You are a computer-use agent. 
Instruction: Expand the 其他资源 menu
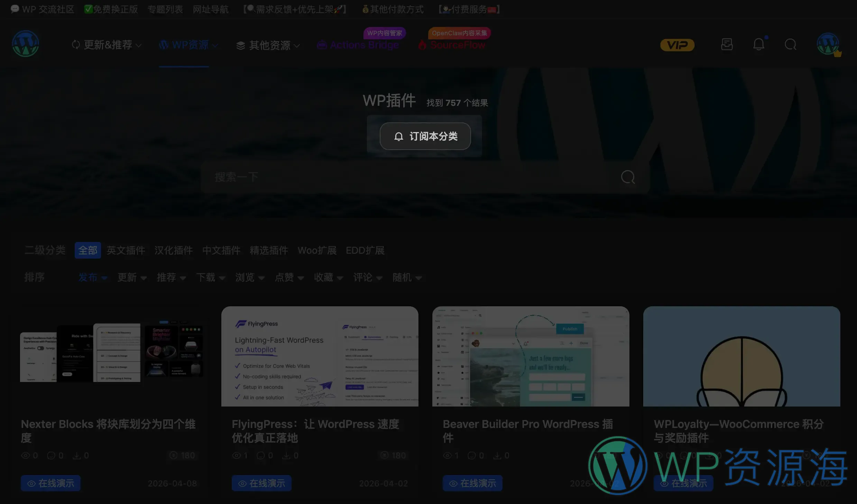[268, 45]
